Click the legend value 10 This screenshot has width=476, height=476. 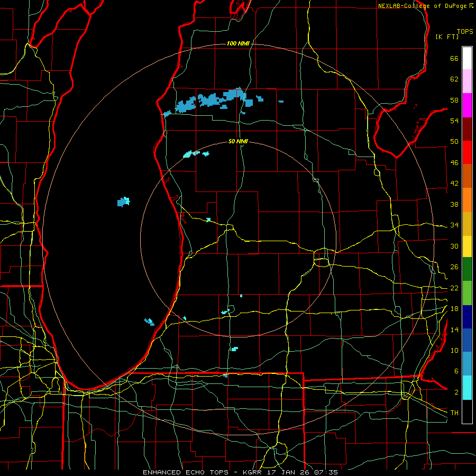click(x=454, y=351)
